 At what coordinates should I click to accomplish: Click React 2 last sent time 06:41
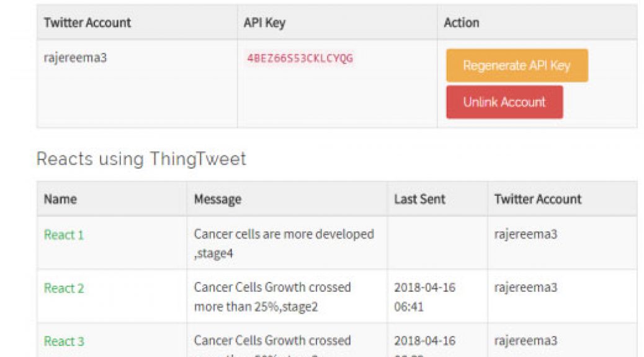tap(409, 307)
